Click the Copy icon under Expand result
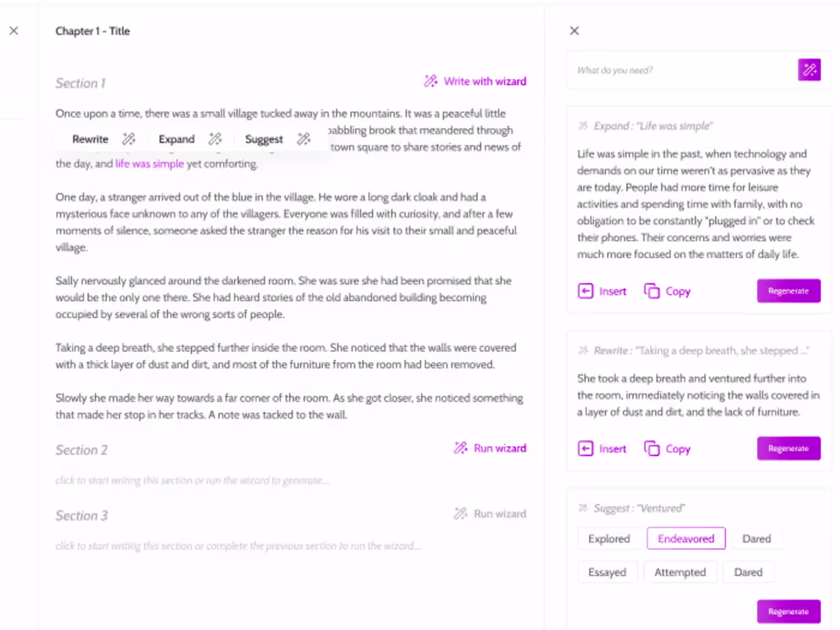This screenshot has height=630, width=840. (x=651, y=291)
